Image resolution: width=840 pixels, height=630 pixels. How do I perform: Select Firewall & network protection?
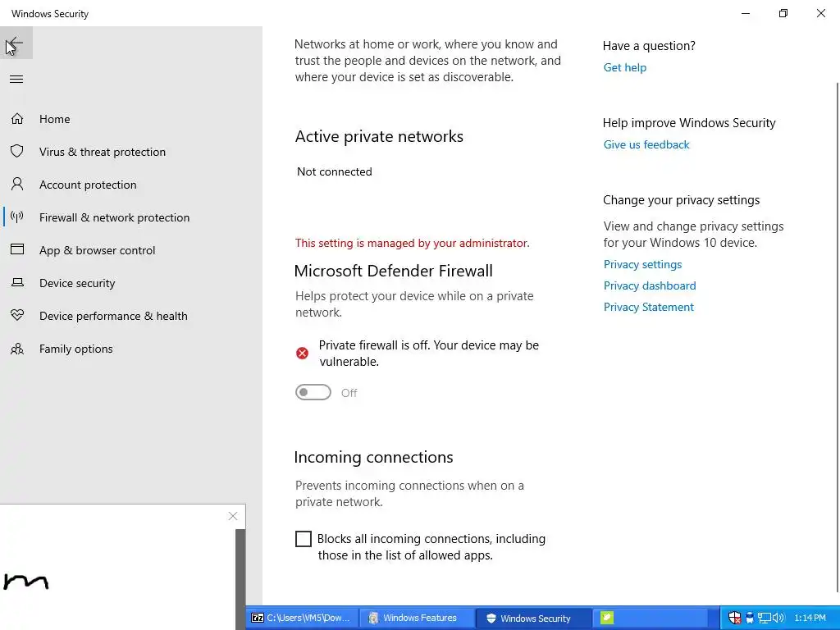pos(114,217)
